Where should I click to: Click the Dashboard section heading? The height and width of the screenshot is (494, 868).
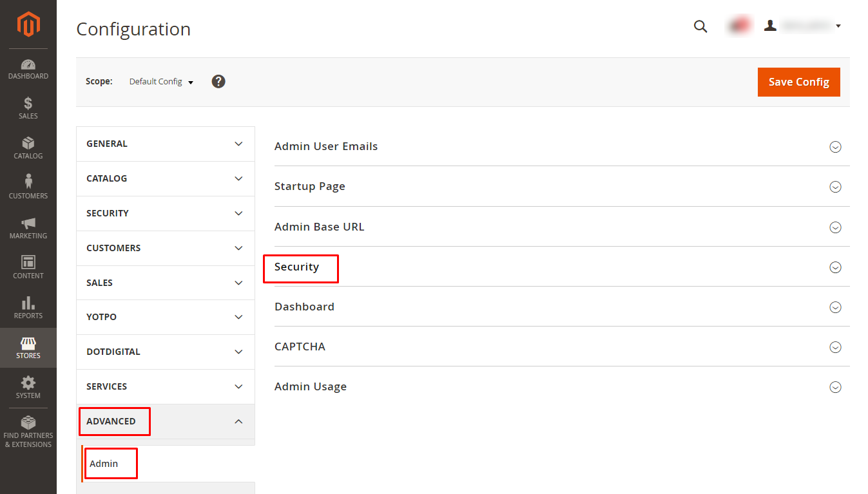click(x=304, y=307)
